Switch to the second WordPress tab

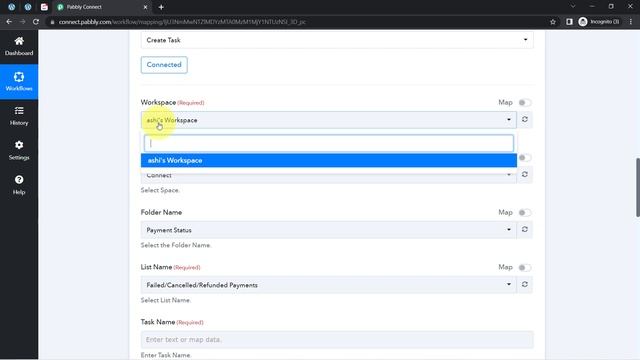click(28, 7)
